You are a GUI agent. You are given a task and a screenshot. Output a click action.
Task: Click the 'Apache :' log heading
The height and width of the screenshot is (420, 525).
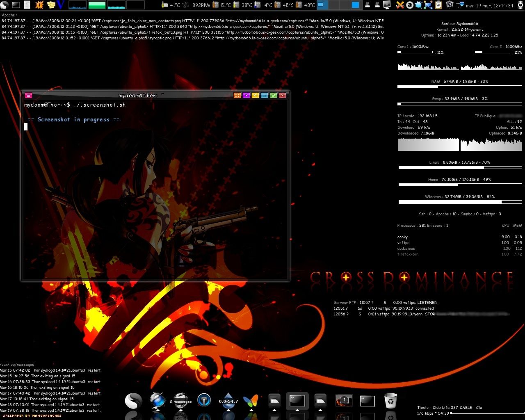click(9, 15)
